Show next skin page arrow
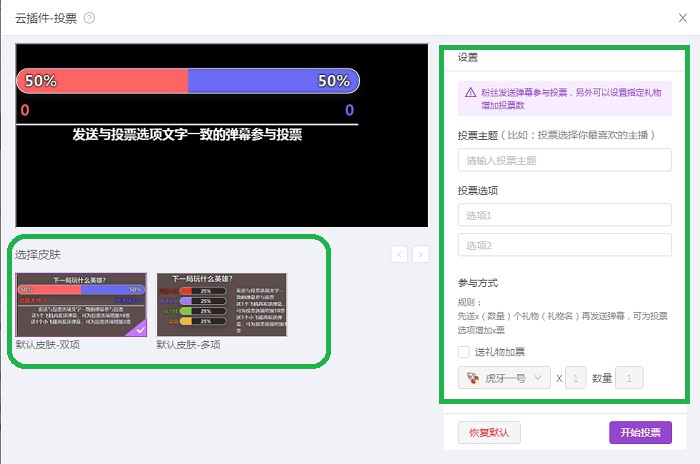The width and height of the screenshot is (700, 464). (x=421, y=255)
